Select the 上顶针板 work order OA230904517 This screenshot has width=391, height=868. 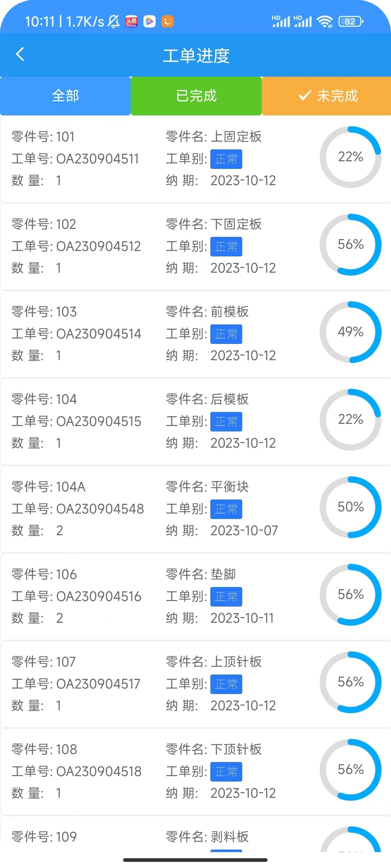coord(195,684)
